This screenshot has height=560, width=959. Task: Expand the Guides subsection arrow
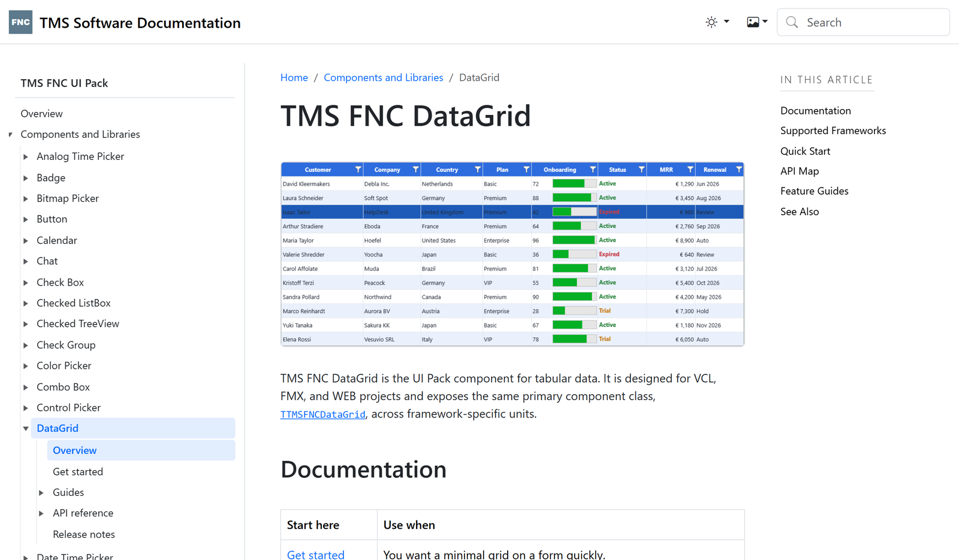pos(41,492)
